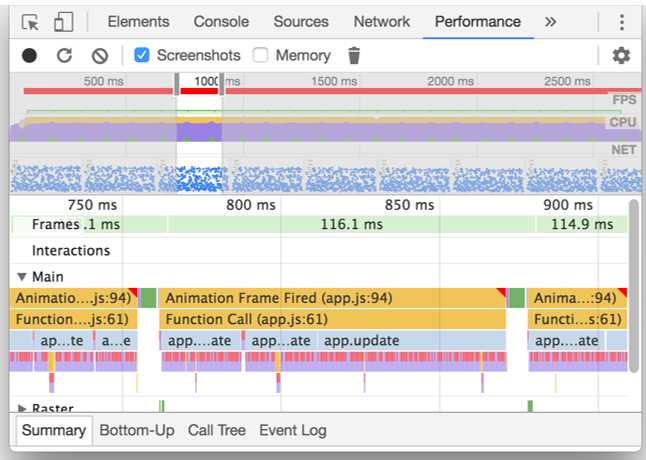Screen dimensions: 646x460
Task: Select the app.update call bar
Action: coord(411,341)
